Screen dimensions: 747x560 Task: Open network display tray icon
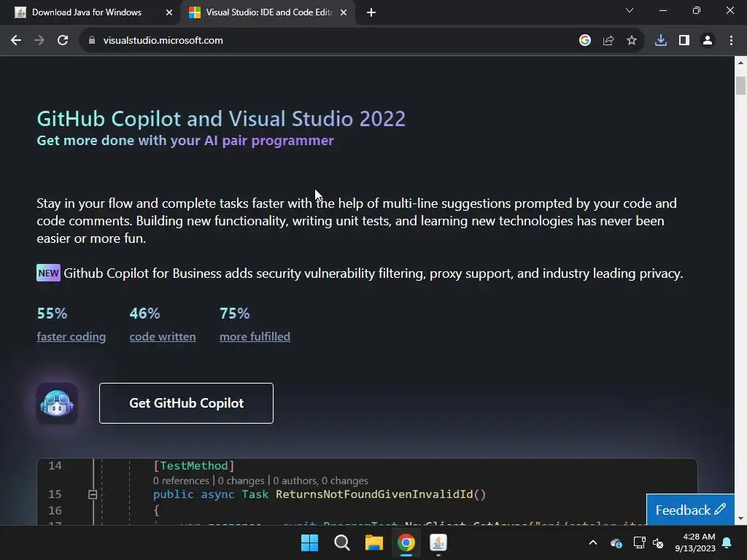[639, 542]
